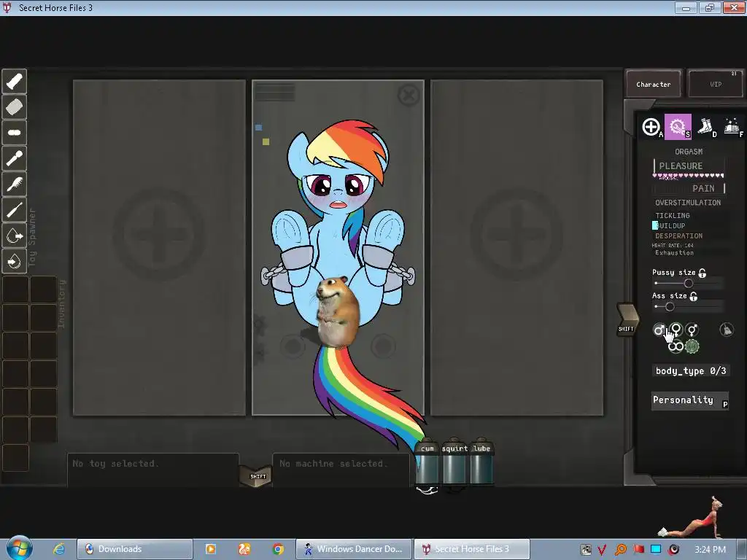Image resolution: width=747 pixels, height=560 pixels.
Task: Click the OVERSTIMULATION stat label
Action: click(x=688, y=203)
